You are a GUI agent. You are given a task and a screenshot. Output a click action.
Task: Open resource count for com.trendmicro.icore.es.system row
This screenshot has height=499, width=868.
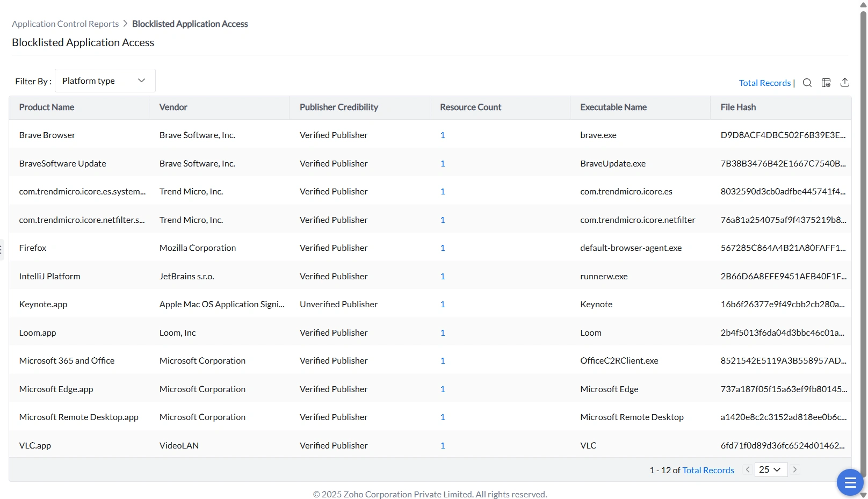coord(443,191)
